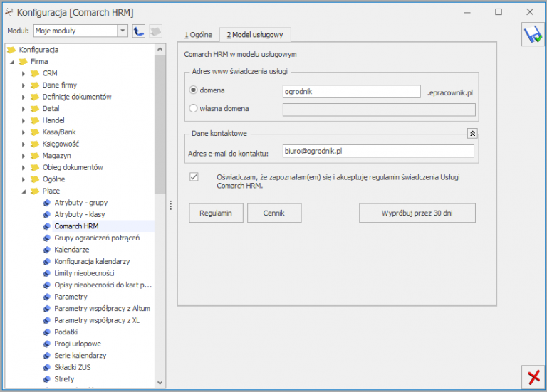Open the Regulamin button
This screenshot has width=547, height=392.
[x=216, y=213]
